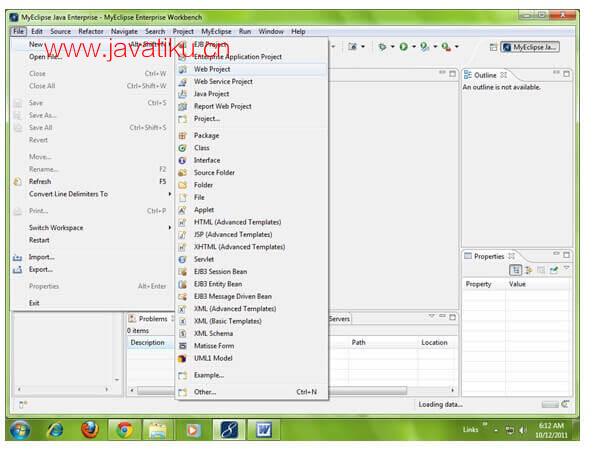Click the Web Project menu icon
Image resolution: width=614 pixels, height=460 pixels.
click(182, 70)
